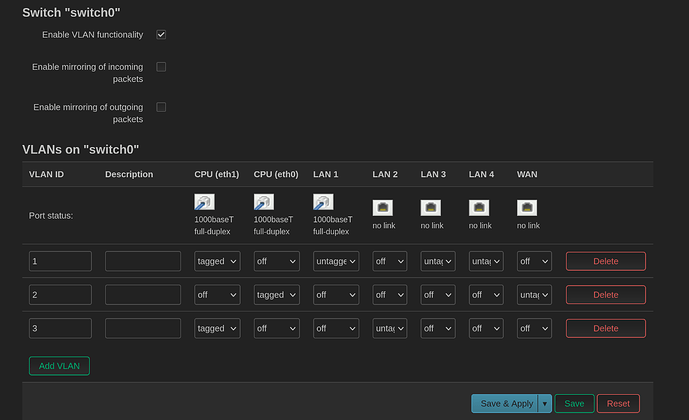The height and width of the screenshot is (420, 689).
Task: Click the CPU (eth0) port status icon
Action: tap(264, 202)
